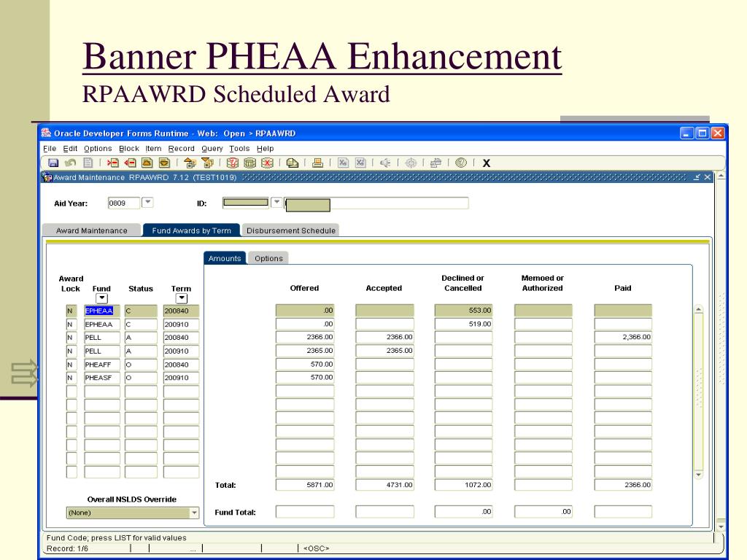Click scroll-up arrow of awards list scrollbar
The image size is (747, 560).
[698, 309]
